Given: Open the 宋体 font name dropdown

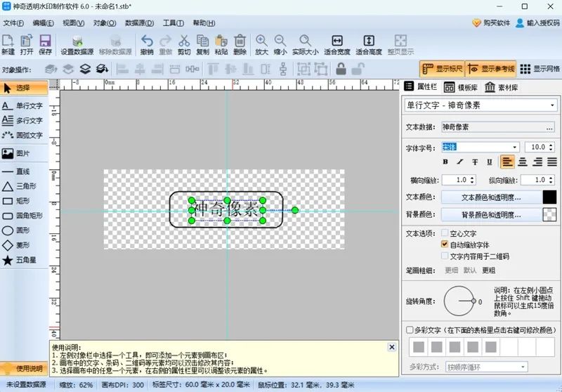Looking at the screenshot, I should pyautogui.click(x=515, y=147).
